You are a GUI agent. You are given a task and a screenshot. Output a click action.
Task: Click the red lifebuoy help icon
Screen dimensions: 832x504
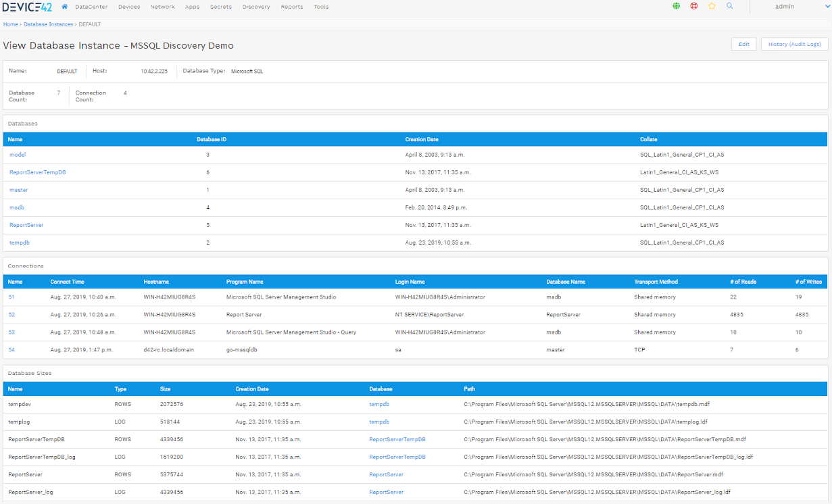tap(694, 6)
